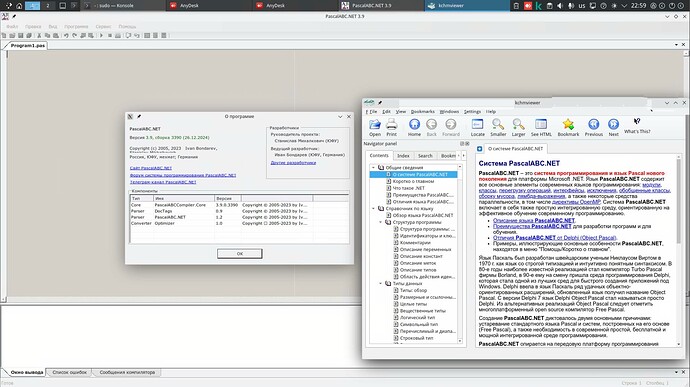Switch to the Search tab in Navigator panel
This screenshot has width=690, height=387.
pos(425,156)
